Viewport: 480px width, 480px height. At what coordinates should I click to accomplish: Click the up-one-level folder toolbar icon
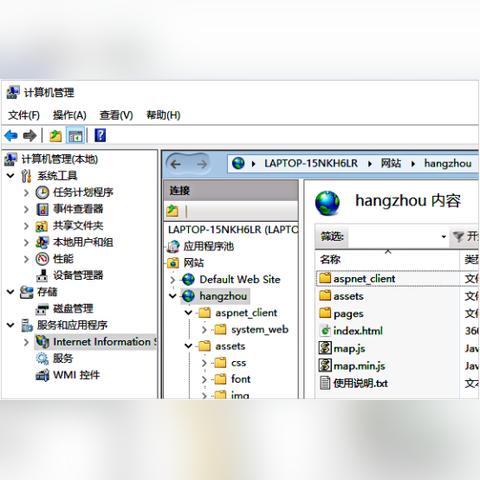pyautogui.click(x=56, y=136)
